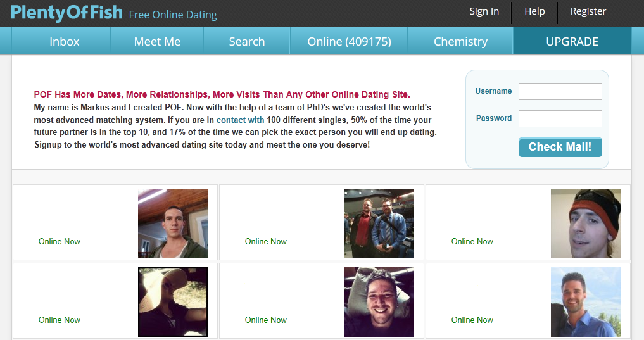Click the Password label
This screenshot has width=644, height=340.
(494, 118)
